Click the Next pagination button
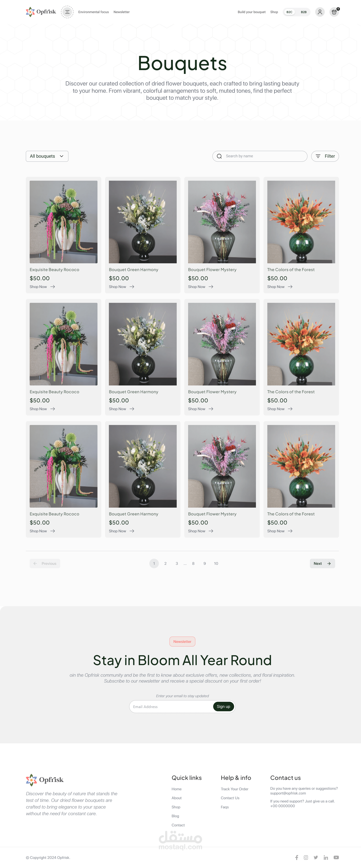The height and width of the screenshot is (868, 361). pos(322,563)
